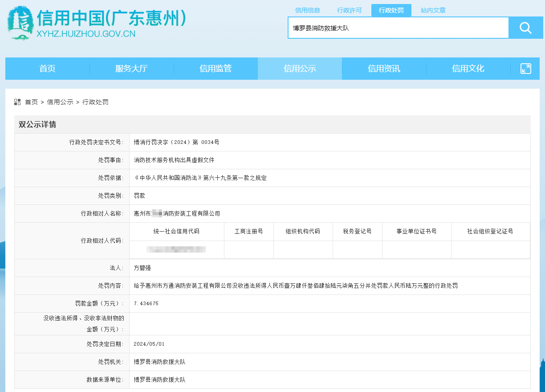Click the 消防技术服务机构出具虚假文件 reason text

coord(174,160)
